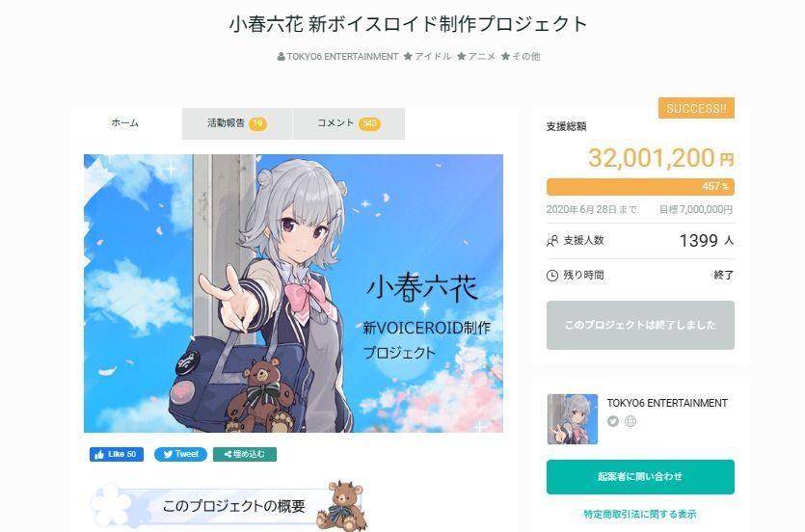The height and width of the screenshot is (532, 805).
Task: Click the 小春六花 project banner image
Action: pyautogui.click(x=293, y=293)
